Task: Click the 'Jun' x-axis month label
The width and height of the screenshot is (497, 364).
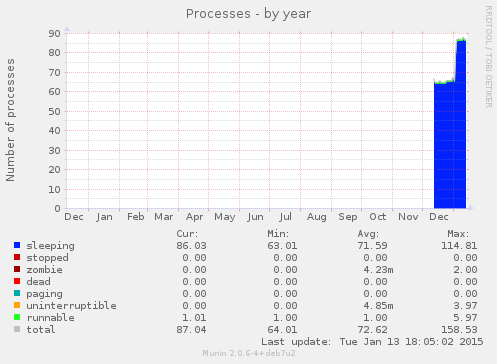Action: tap(255, 217)
